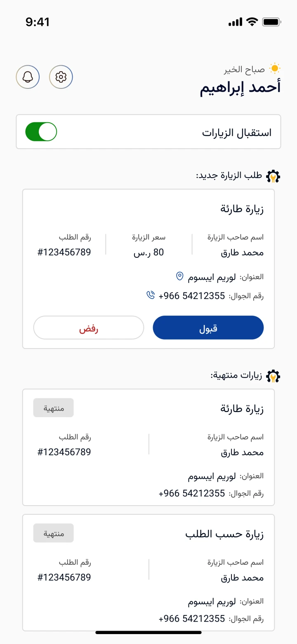Image resolution: width=297 pixels, height=644 pixels.
Task: Open the notifications bell icon
Action: (x=28, y=77)
